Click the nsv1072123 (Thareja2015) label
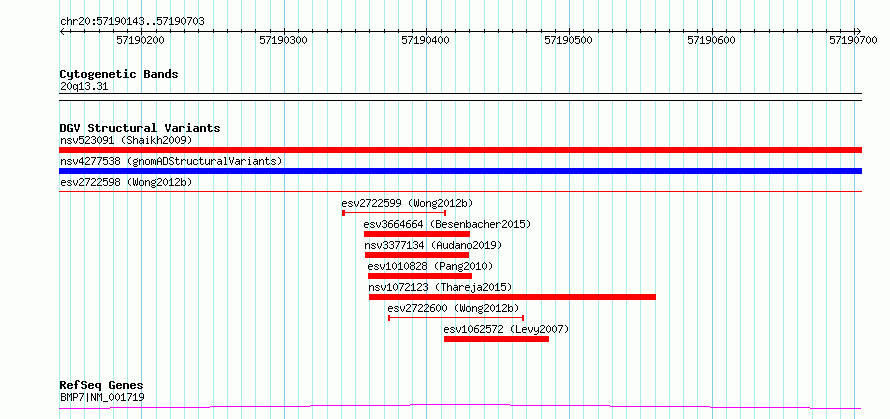890x419 pixels. coord(440,287)
